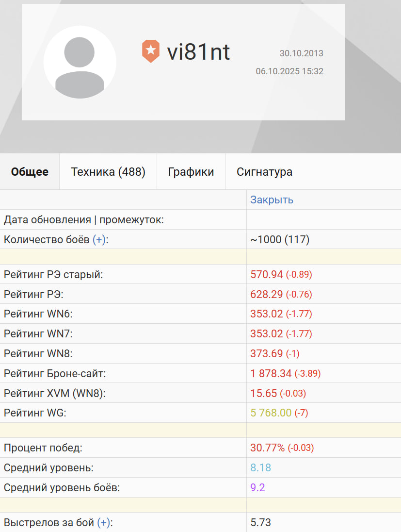The width and height of the screenshot is (401, 532).
Task: Click the last update timestamp 06.10.2025 15:32
Action: (x=289, y=71)
